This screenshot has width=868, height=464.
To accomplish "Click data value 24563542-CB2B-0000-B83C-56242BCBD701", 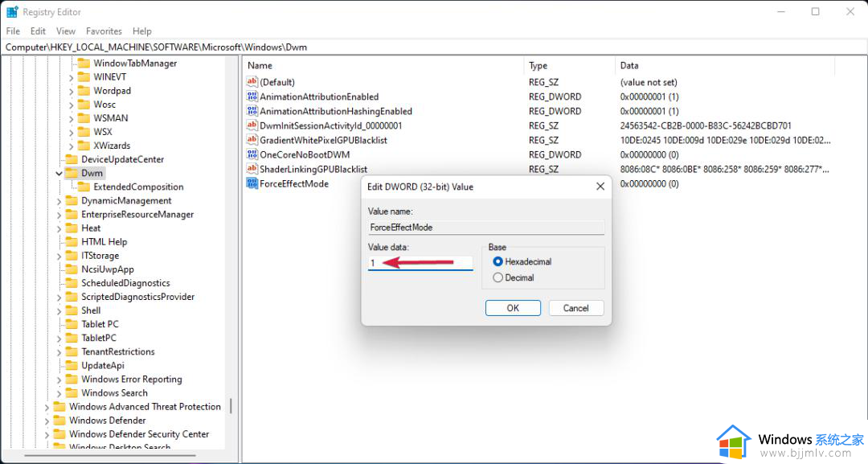I will click(706, 125).
